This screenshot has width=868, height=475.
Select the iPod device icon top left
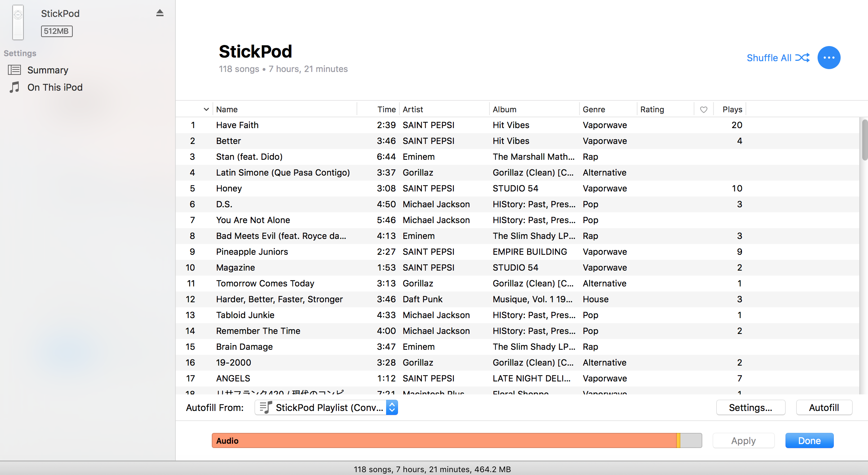[17, 22]
